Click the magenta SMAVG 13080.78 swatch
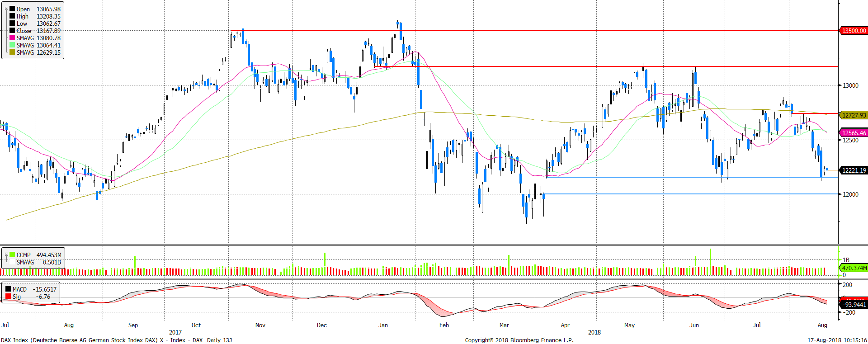The image size is (868, 344). (x=12, y=38)
